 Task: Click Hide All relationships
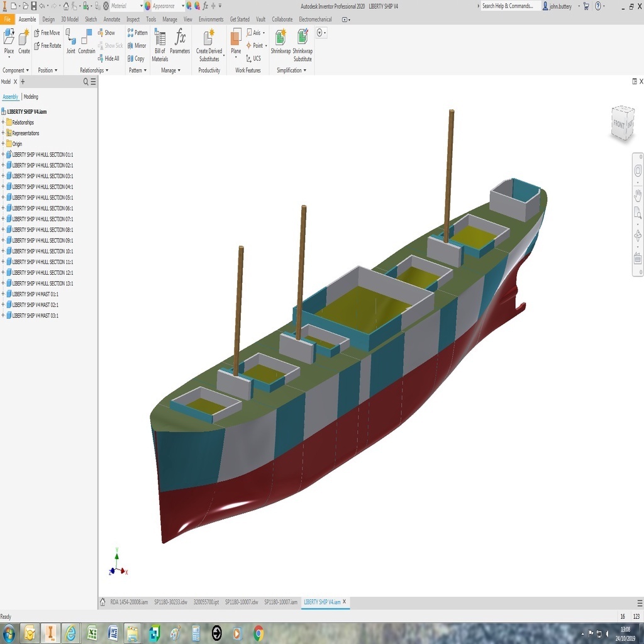(x=108, y=58)
